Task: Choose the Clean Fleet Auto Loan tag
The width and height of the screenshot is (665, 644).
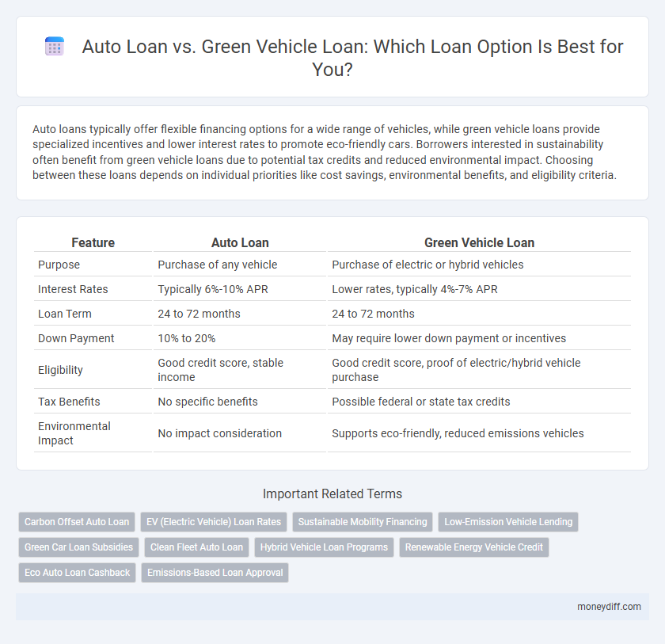Action: [197, 547]
